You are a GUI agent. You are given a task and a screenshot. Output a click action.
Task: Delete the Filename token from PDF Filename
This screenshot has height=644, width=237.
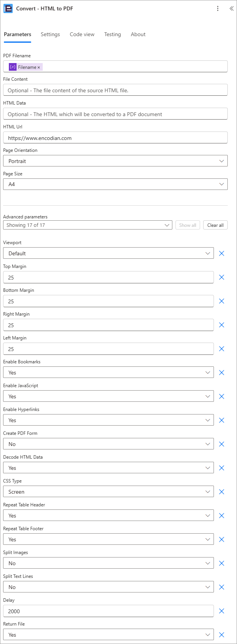tap(39, 67)
